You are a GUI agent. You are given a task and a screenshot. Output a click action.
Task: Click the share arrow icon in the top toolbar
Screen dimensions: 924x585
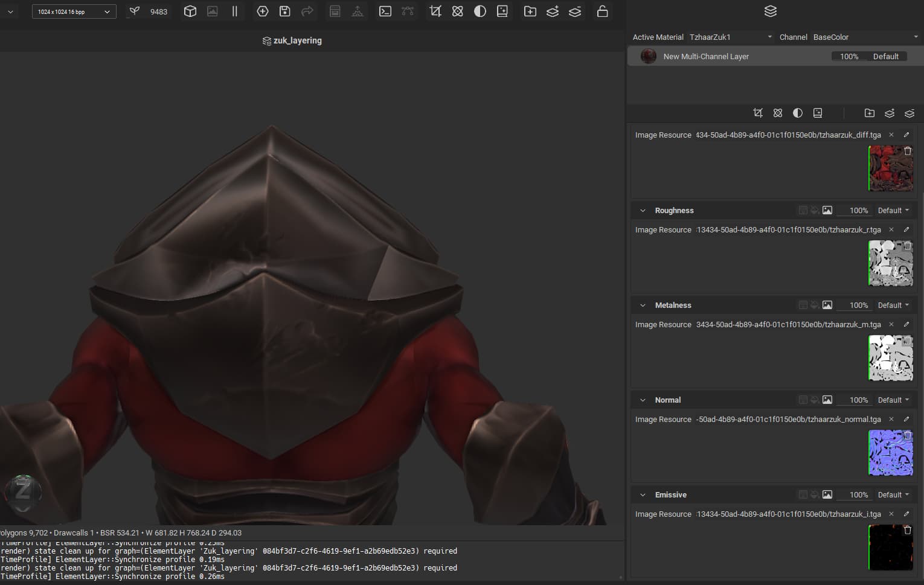coord(307,11)
